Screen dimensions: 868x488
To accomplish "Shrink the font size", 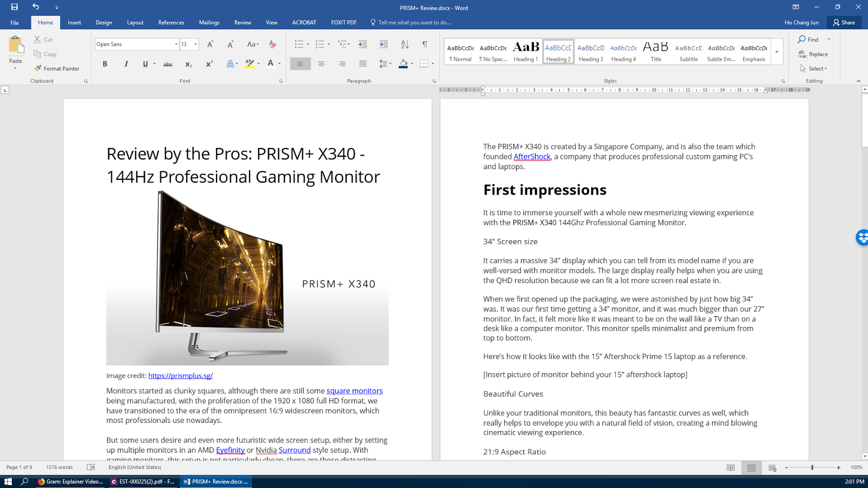I will point(231,44).
